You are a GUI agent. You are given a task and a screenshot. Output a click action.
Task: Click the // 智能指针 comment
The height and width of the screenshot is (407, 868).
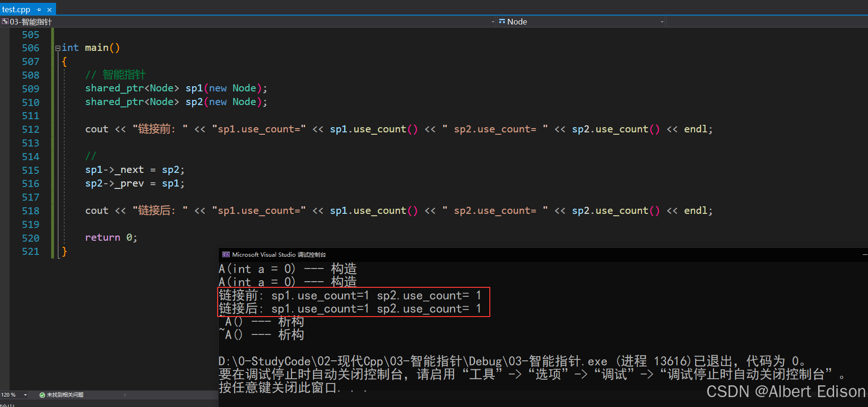coord(115,74)
